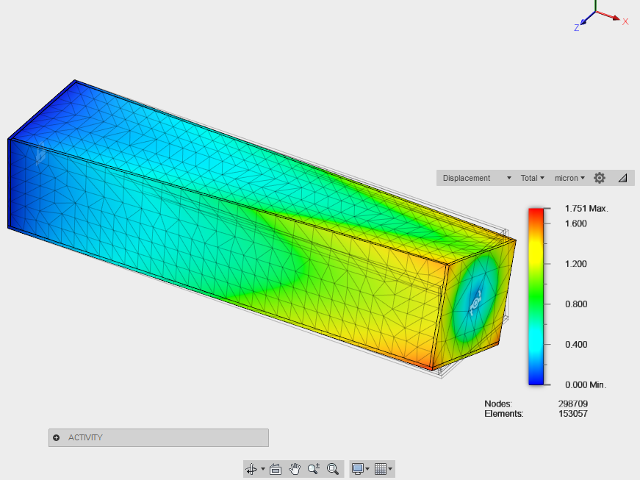This screenshot has width=640, height=480.
Task: Change units via micron dropdown
Action: (570, 178)
